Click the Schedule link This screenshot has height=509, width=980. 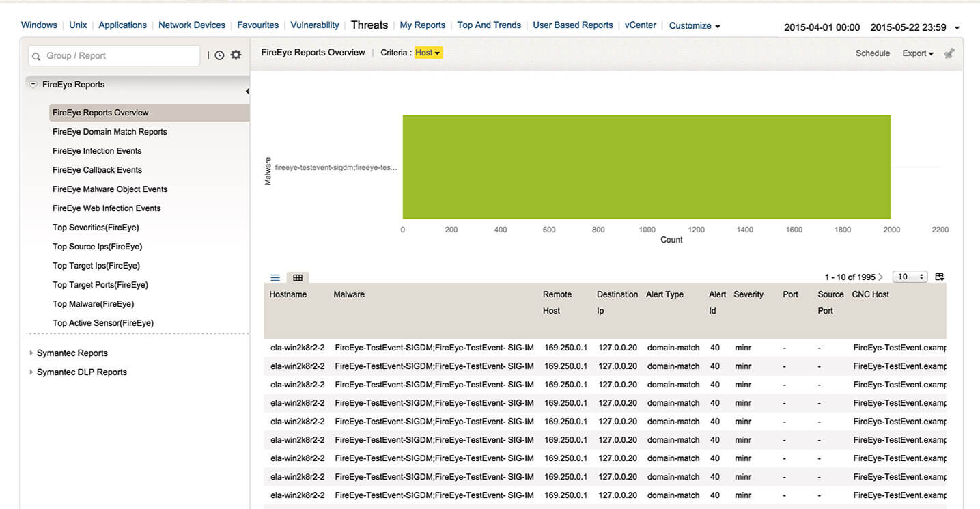pos(873,53)
